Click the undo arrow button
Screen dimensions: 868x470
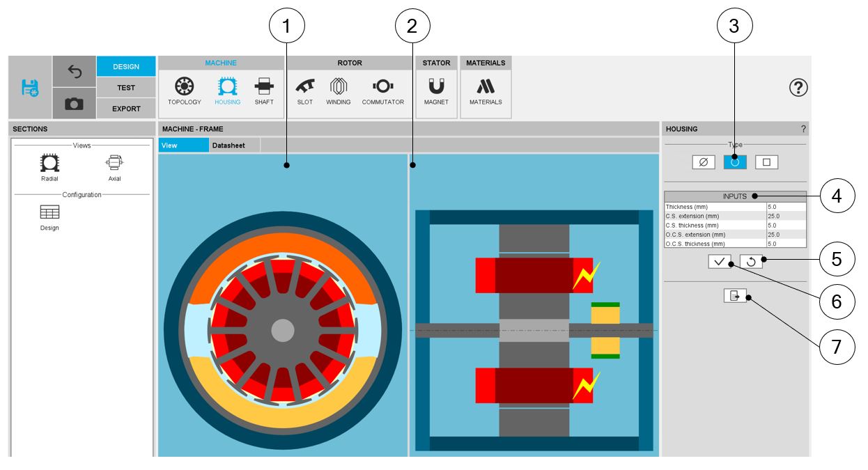click(75, 71)
